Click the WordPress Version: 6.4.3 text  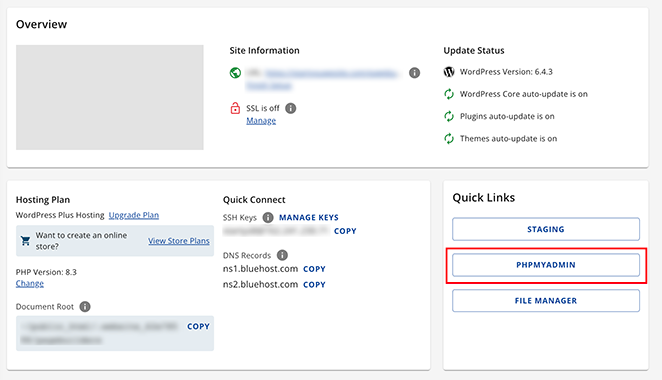pos(506,72)
